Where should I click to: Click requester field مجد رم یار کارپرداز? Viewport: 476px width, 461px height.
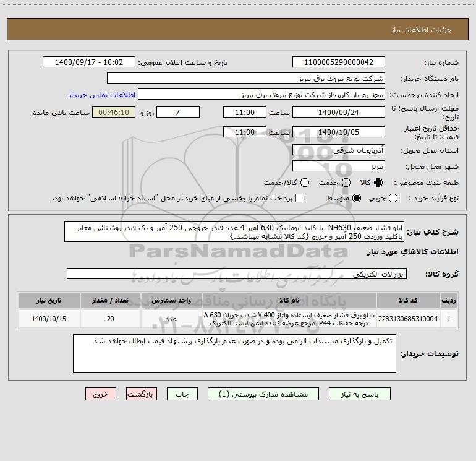coord(261,95)
